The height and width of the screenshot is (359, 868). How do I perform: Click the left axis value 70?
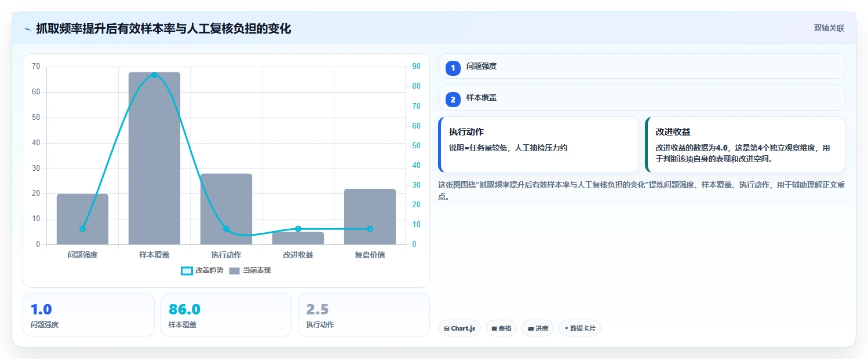pos(36,67)
